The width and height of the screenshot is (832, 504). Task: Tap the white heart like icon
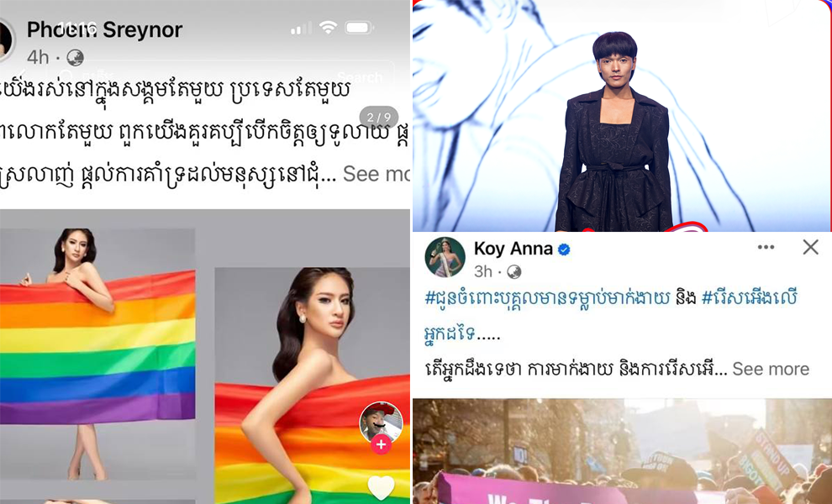tap(381, 487)
